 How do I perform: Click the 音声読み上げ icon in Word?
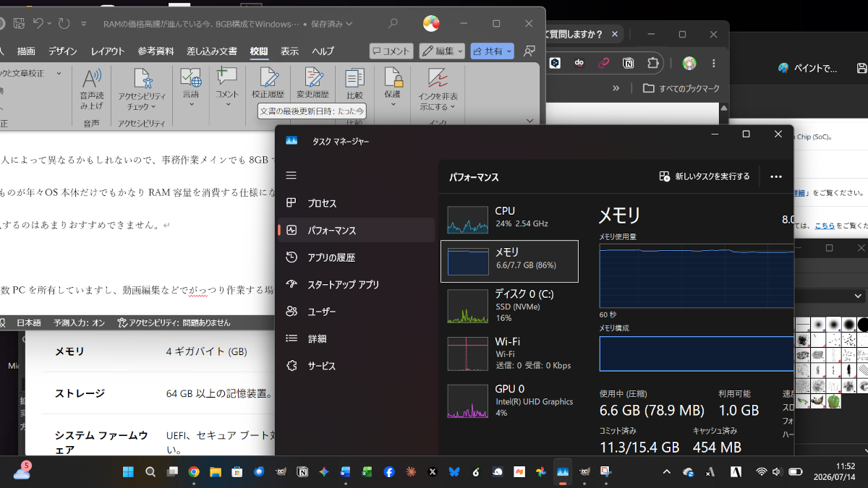coord(92,89)
